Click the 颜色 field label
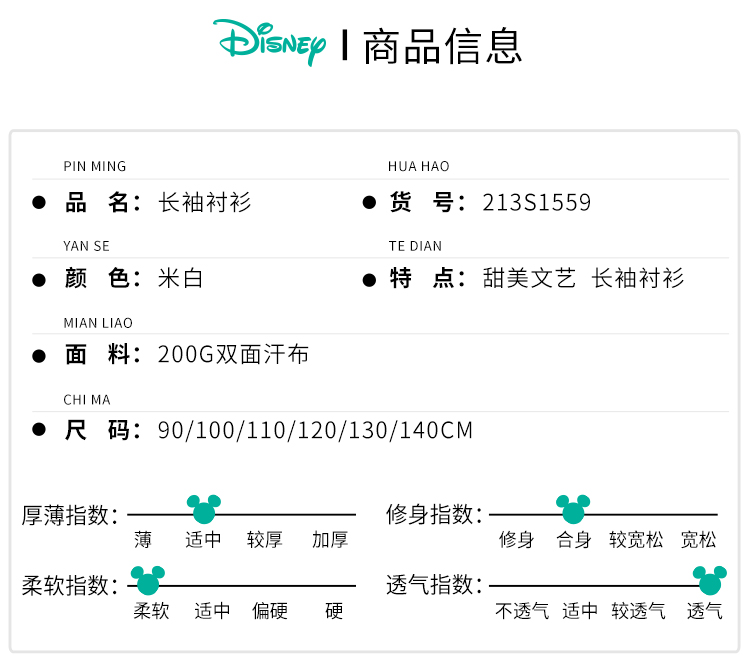The image size is (750, 655). tap(103, 278)
